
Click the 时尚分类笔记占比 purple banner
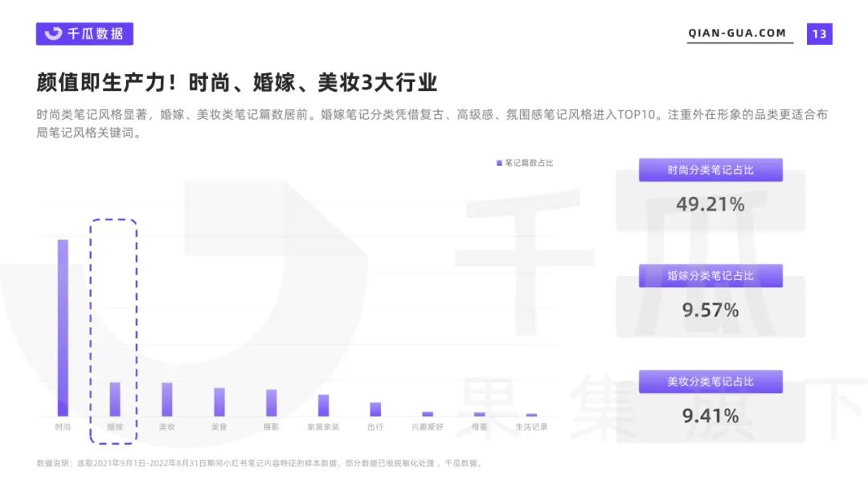click(x=710, y=170)
